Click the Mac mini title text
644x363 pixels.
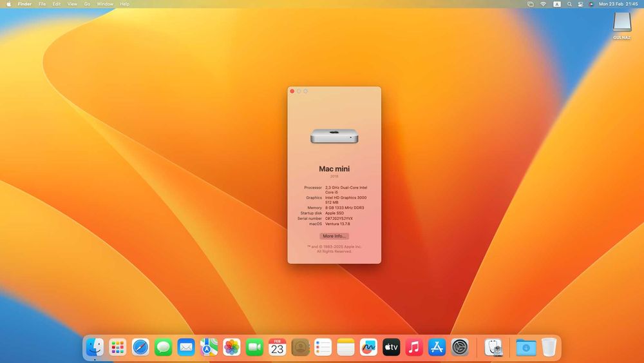pyautogui.click(x=334, y=169)
